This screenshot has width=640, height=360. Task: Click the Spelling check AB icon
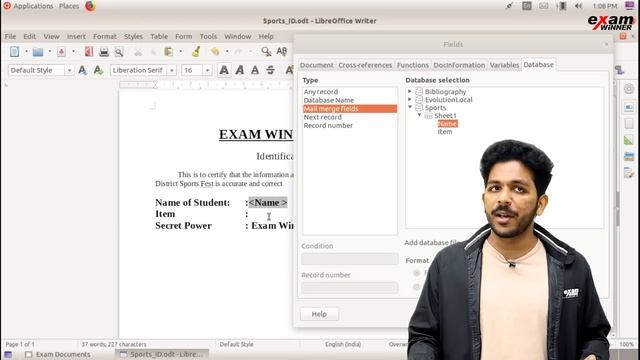tap(282, 51)
